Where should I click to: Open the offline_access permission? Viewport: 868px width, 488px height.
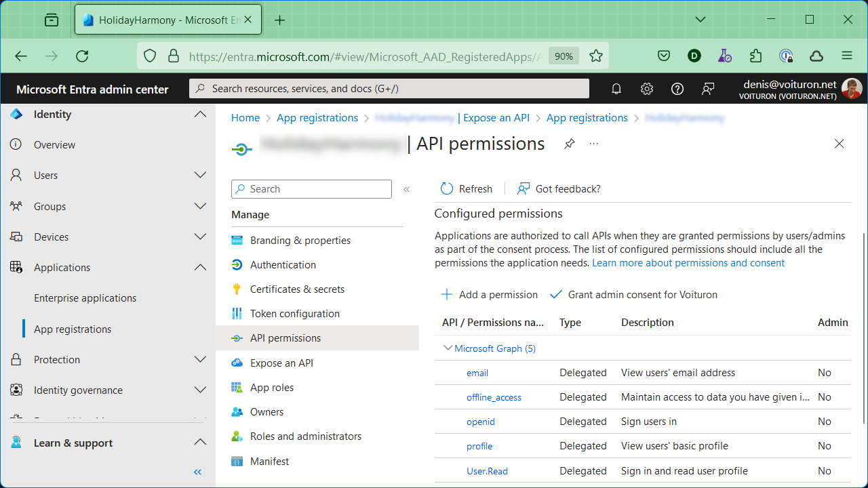pos(494,397)
